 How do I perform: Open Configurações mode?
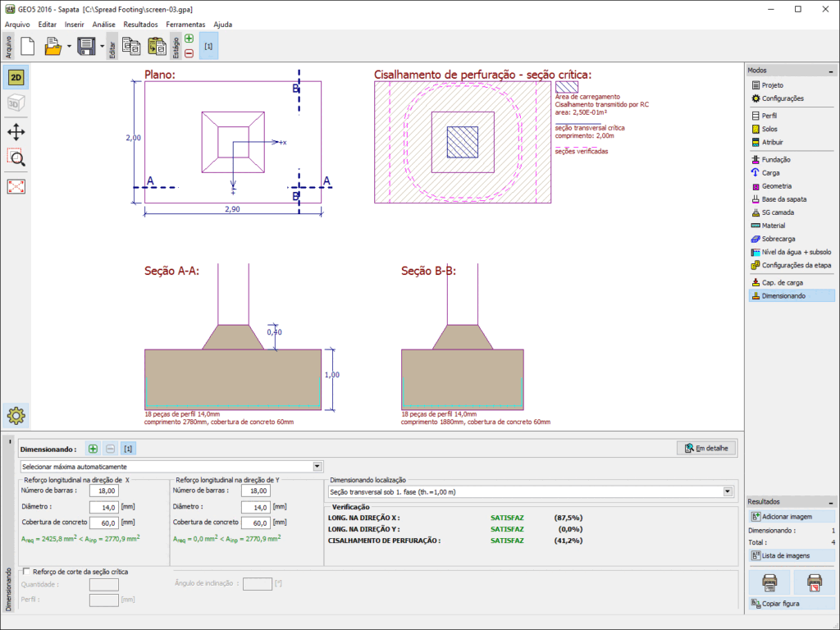point(792,98)
